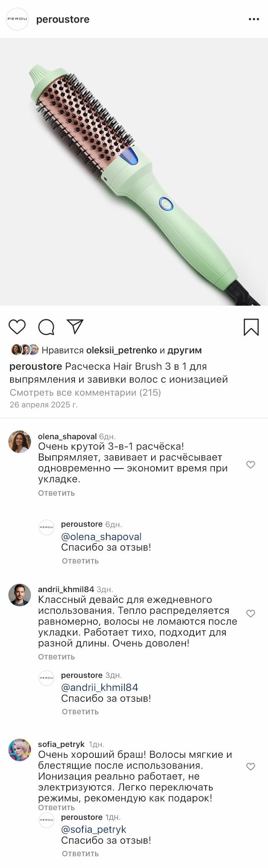Like sofia_petryk's comment heart
The height and width of the screenshot is (868, 268).
click(250, 766)
